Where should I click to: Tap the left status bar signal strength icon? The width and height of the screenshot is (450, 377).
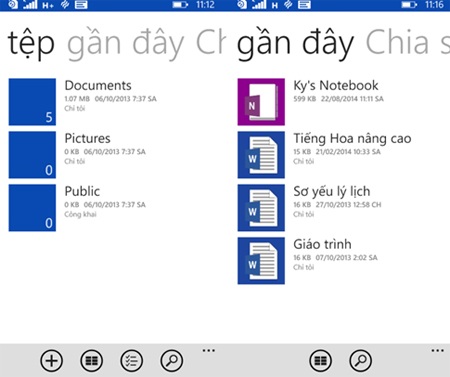tap(30, 4)
